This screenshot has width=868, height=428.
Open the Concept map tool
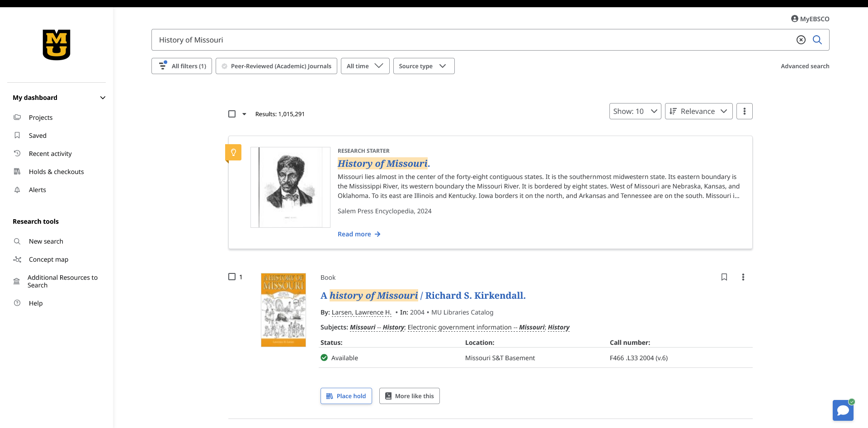48,259
